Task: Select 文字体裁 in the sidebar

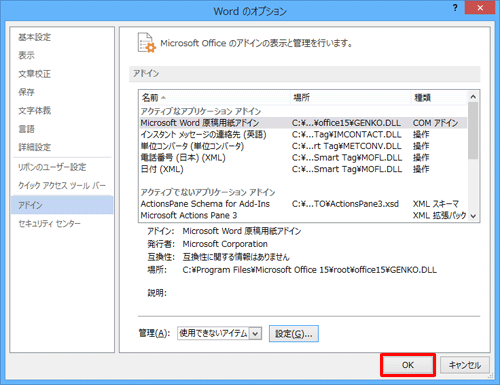Action: (35, 110)
